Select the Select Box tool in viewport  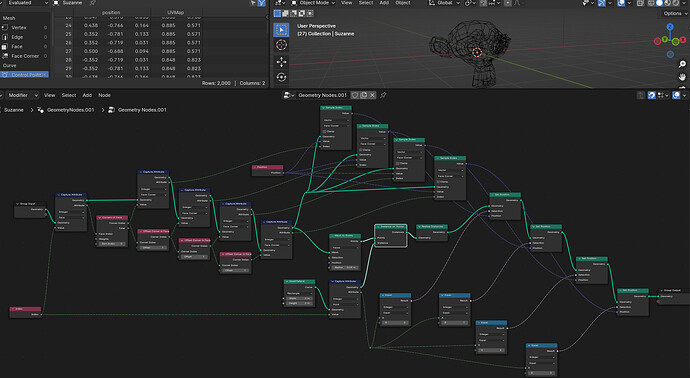tap(282, 30)
